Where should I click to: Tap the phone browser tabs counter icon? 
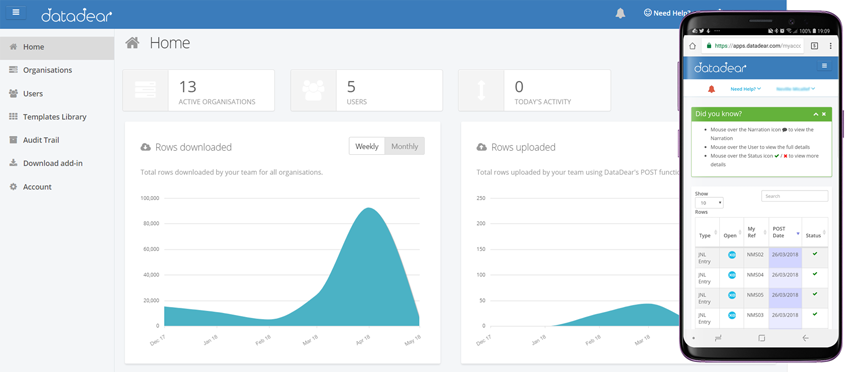click(814, 46)
